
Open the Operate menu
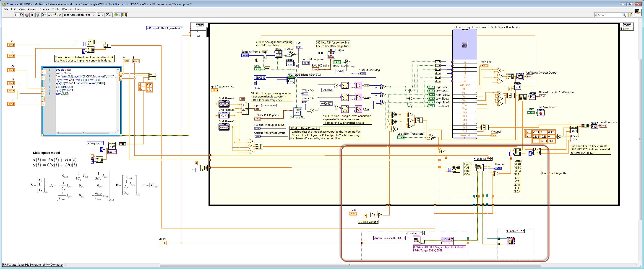(x=44, y=9)
